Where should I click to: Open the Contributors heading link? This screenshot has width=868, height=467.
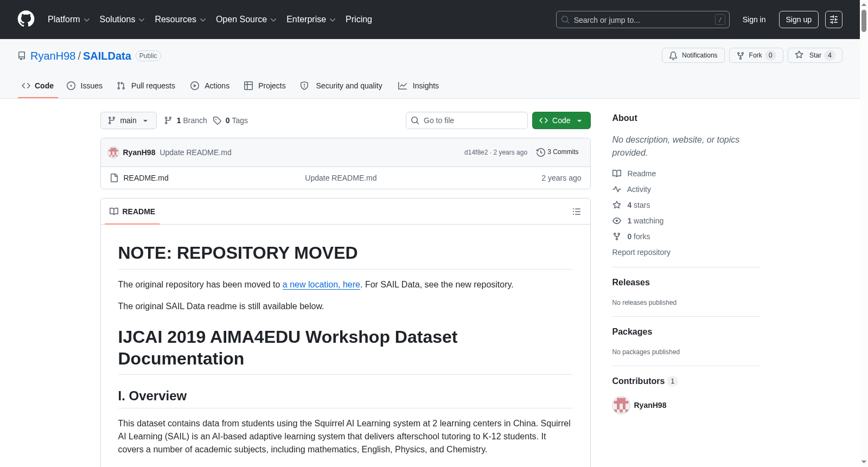645,381
